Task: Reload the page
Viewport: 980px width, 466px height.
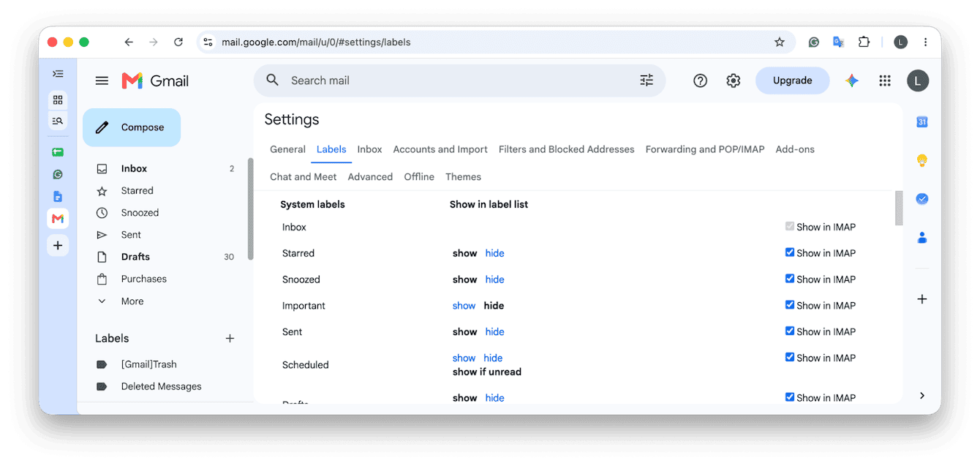Action: pos(178,42)
